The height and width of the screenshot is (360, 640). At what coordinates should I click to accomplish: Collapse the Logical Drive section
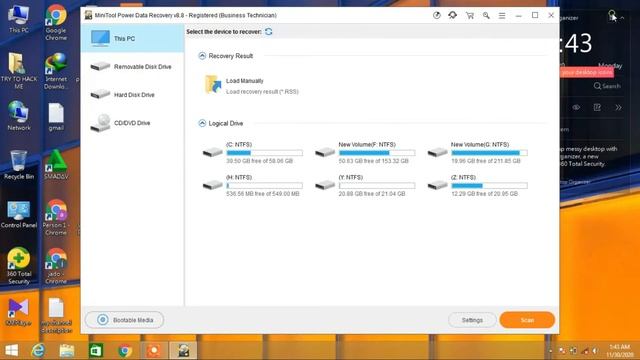point(202,123)
